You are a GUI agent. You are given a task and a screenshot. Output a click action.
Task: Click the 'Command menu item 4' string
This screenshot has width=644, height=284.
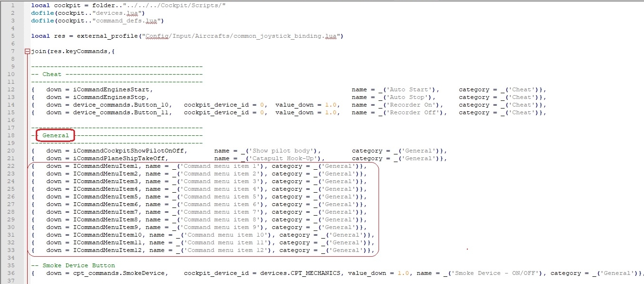pos(220,189)
